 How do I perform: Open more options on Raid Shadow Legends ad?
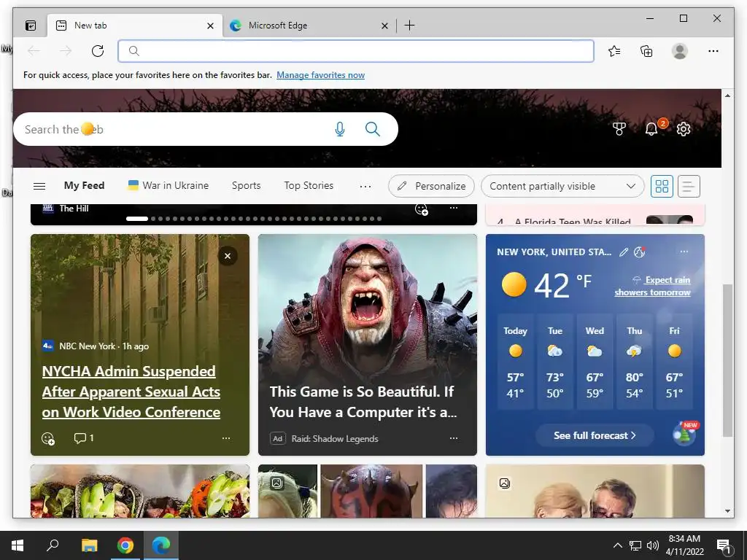[x=454, y=438]
